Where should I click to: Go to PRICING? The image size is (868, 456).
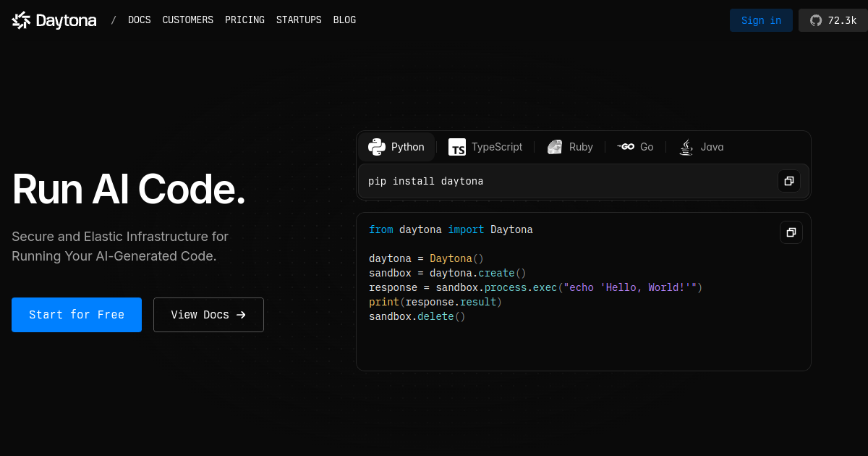click(245, 20)
